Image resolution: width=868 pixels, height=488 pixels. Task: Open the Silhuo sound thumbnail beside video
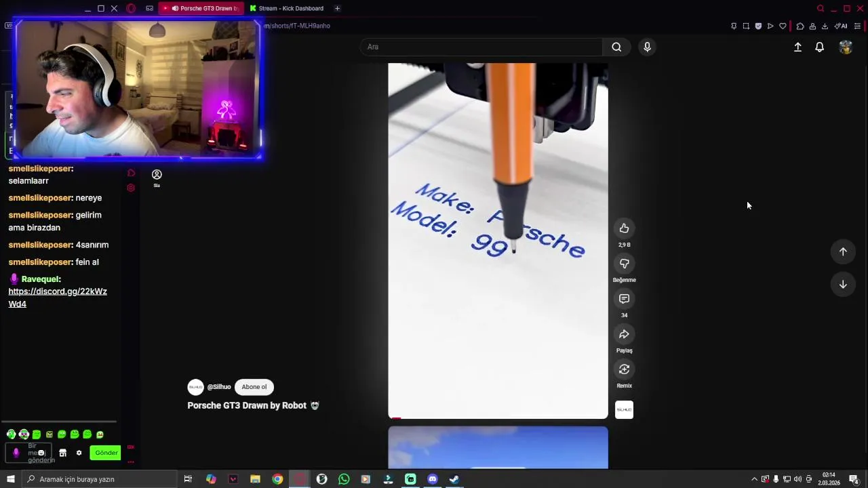[x=624, y=410]
